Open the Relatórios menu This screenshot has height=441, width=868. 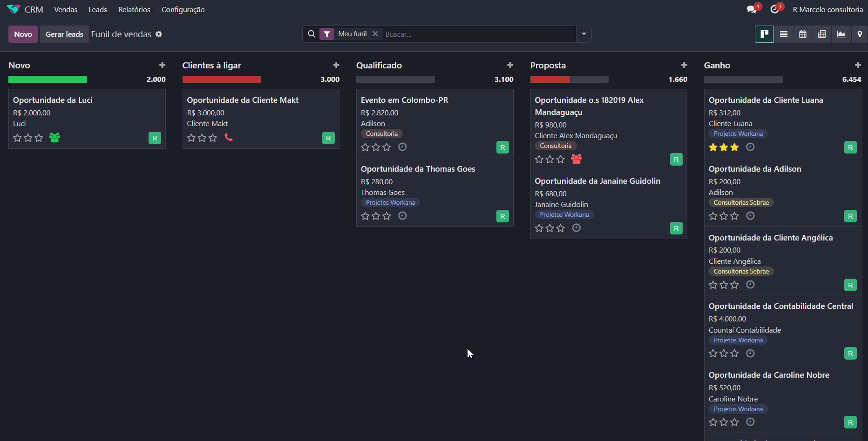click(x=134, y=9)
